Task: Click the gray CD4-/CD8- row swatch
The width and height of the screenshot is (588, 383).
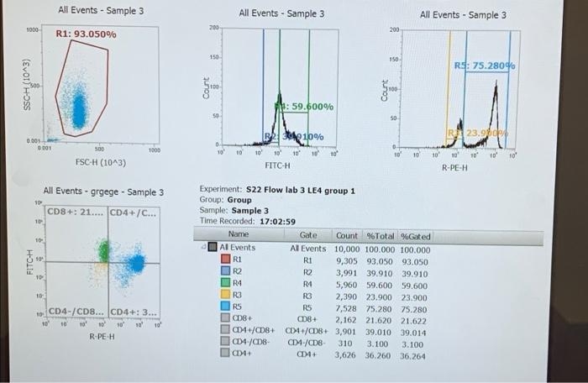Action: click(225, 341)
